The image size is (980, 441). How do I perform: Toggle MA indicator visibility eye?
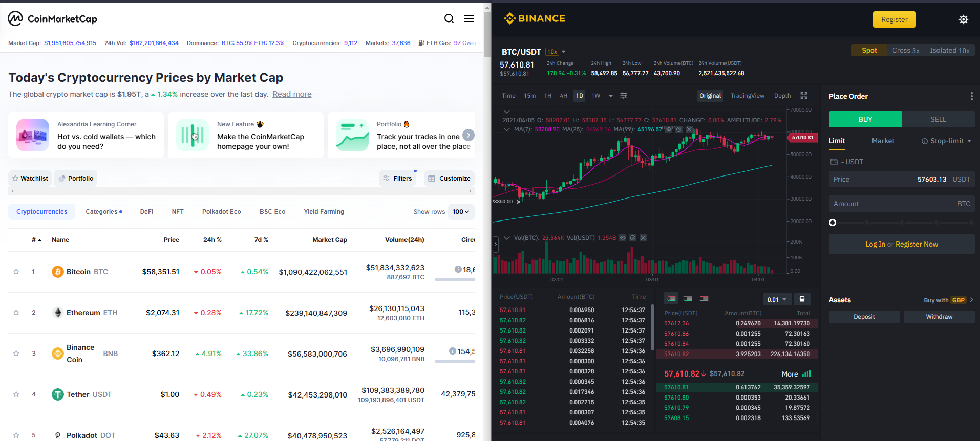(x=669, y=129)
